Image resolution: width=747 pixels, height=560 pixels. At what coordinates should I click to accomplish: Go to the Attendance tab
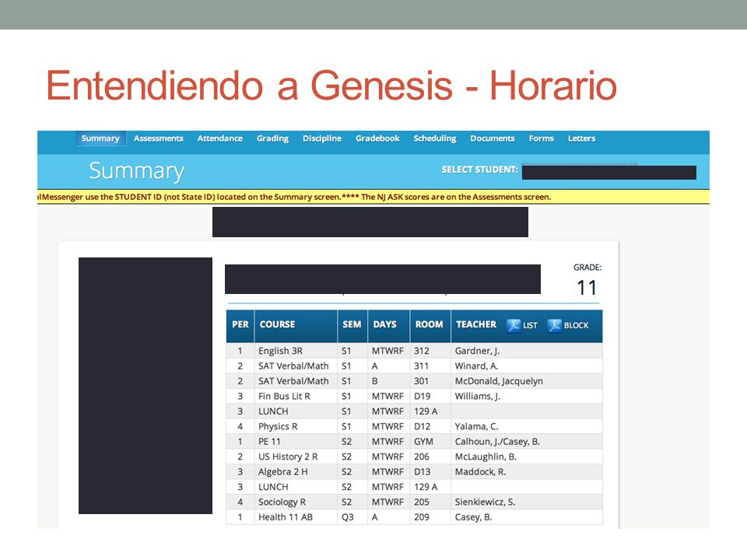point(219,138)
